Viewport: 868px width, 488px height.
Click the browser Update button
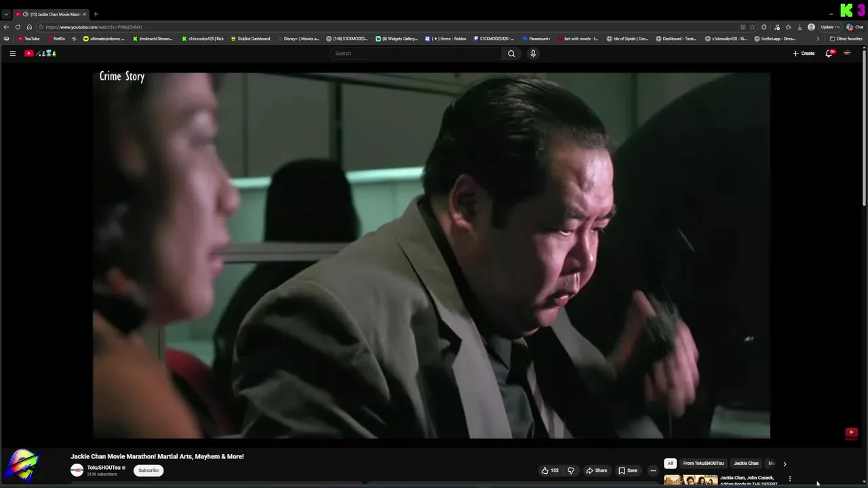(x=830, y=27)
